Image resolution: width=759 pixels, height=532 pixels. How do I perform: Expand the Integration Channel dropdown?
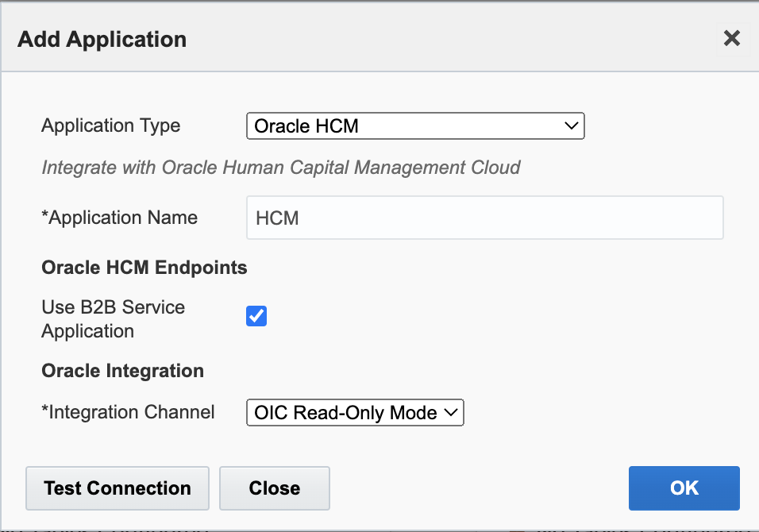tap(354, 413)
